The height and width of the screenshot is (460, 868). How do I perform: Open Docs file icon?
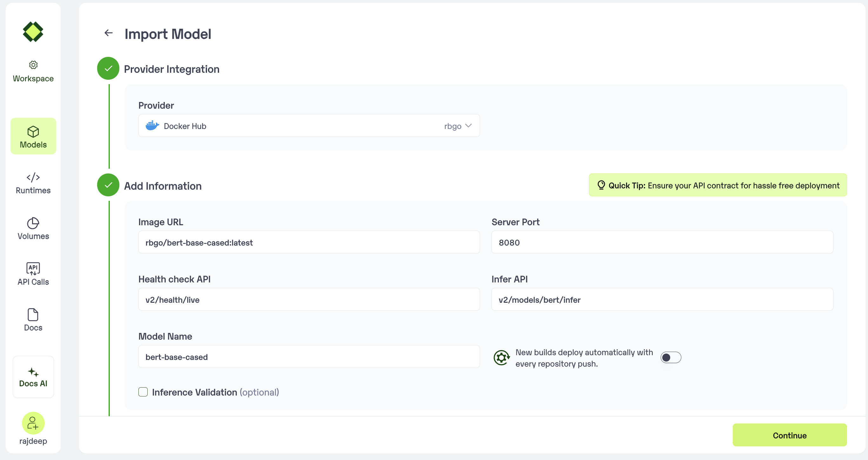pyautogui.click(x=33, y=315)
